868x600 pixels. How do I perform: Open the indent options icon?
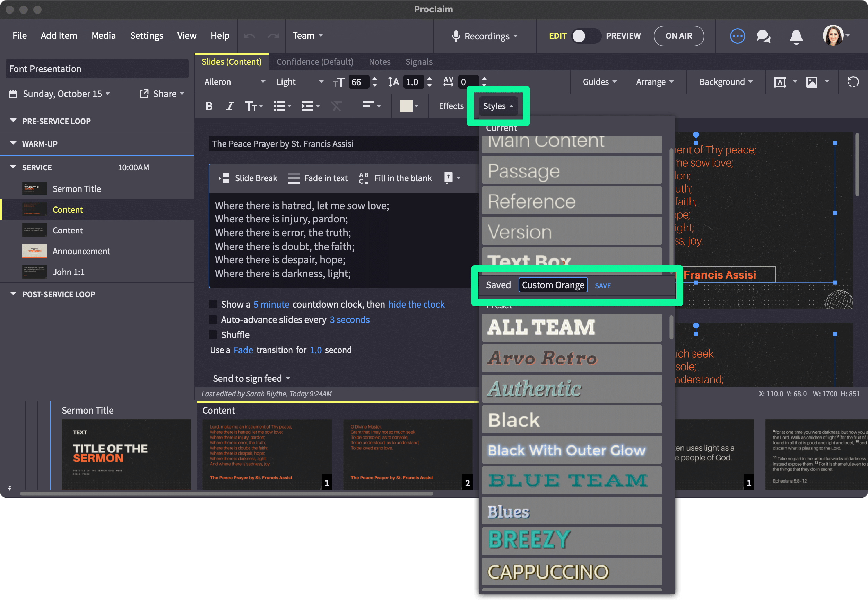coord(311,106)
